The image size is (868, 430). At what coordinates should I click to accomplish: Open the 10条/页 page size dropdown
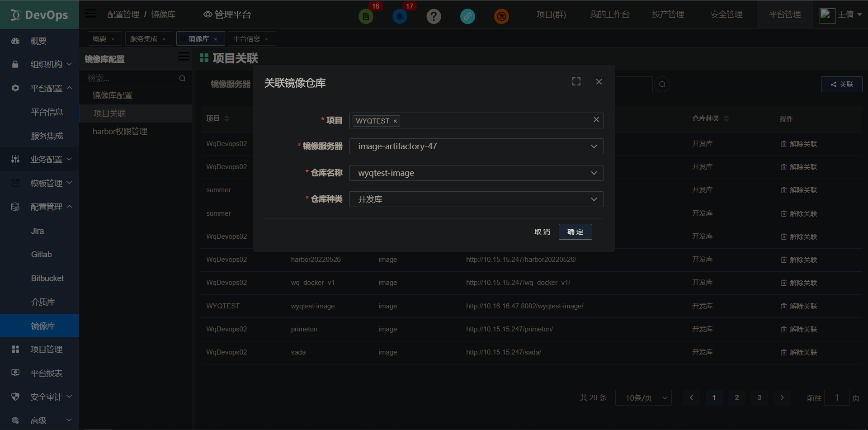tap(643, 397)
